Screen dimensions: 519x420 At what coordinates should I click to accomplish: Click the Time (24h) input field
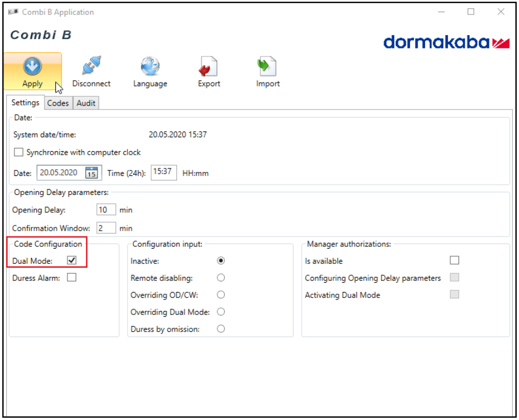click(x=164, y=172)
